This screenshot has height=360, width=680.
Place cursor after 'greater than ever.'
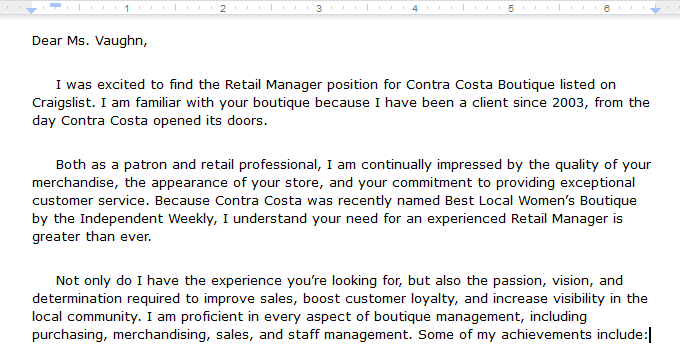click(x=152, y=237)
